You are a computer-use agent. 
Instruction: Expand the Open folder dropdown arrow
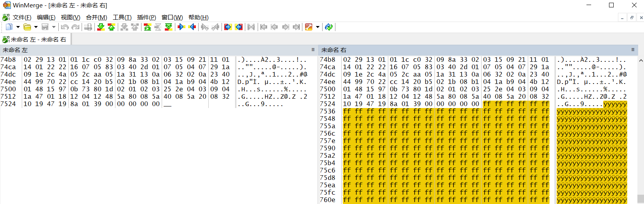36,27
